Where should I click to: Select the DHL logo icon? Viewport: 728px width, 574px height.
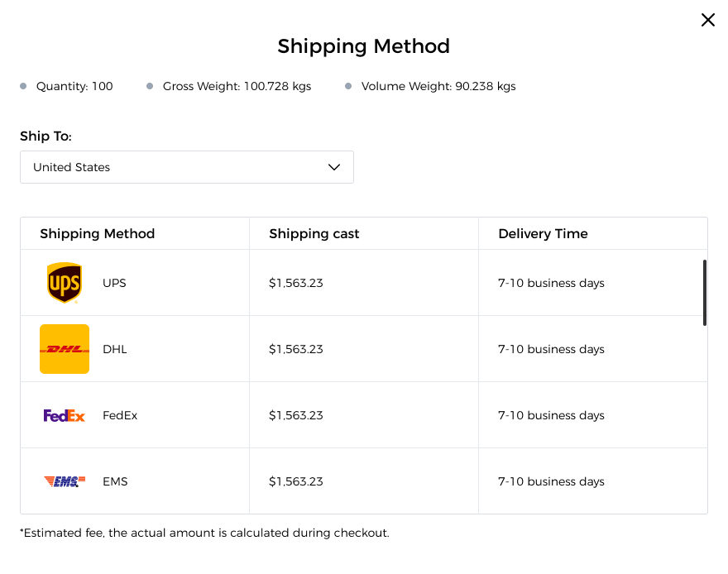[64, 348]
